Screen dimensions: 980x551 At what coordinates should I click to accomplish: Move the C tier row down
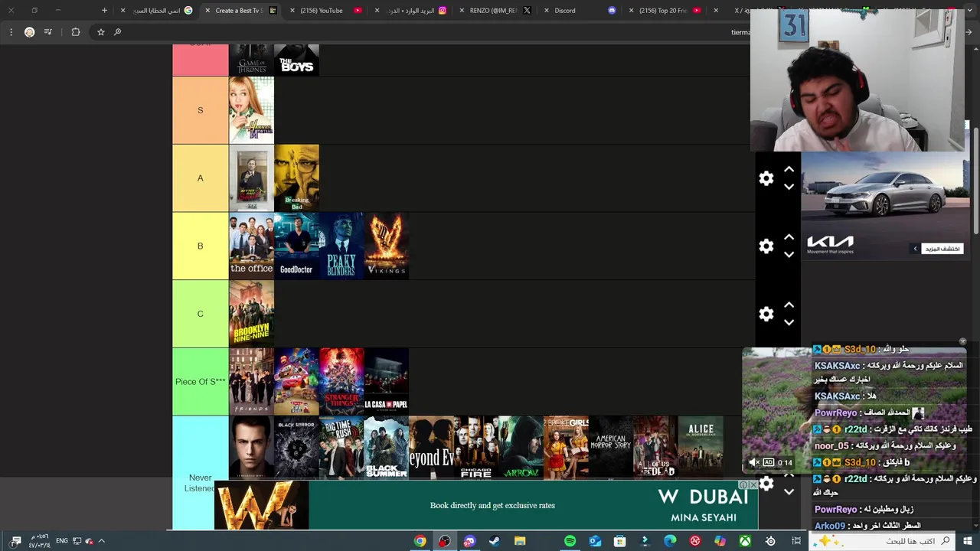tap(789, 322)
